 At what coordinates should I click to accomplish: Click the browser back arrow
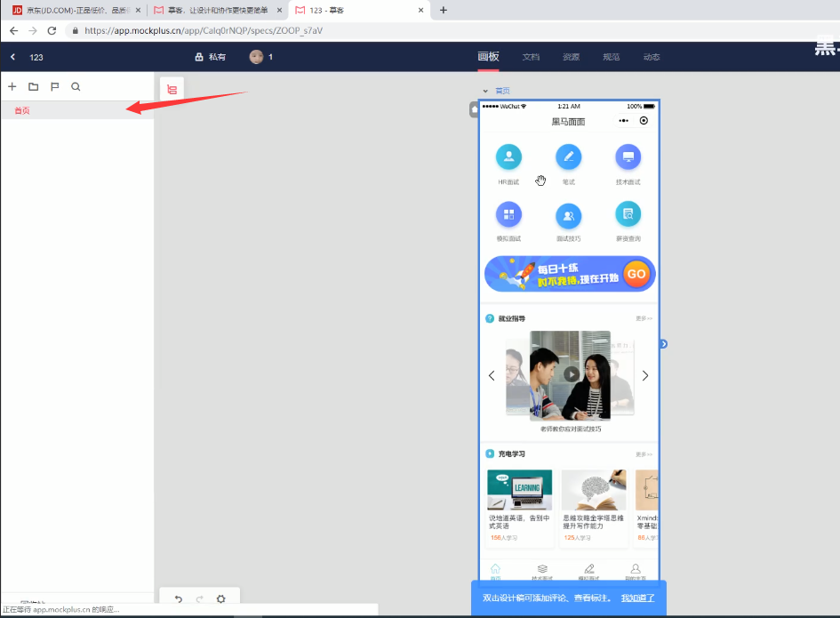14,30
